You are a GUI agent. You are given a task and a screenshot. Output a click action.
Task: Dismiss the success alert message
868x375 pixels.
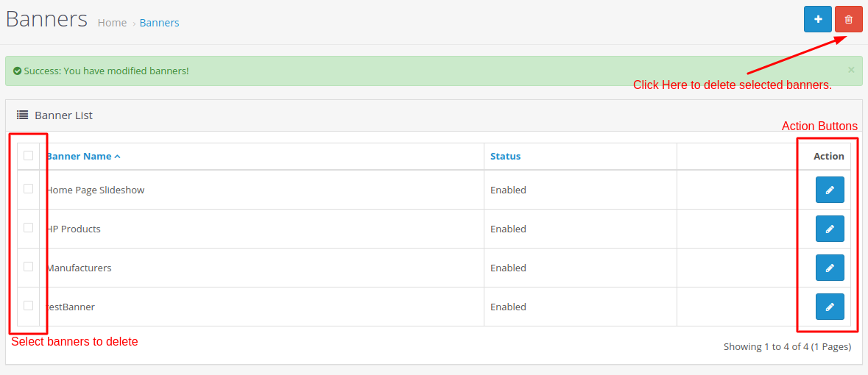click(x=851, y=70)
